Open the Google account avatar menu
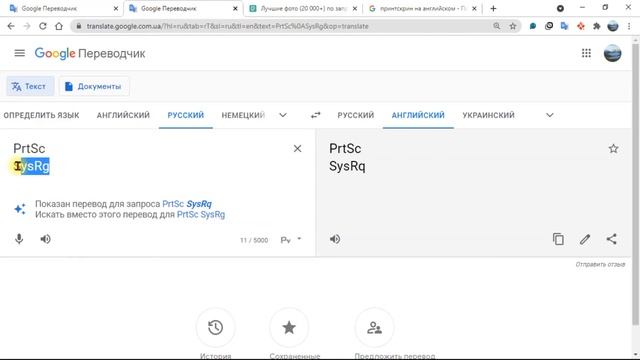 (612, 53)
